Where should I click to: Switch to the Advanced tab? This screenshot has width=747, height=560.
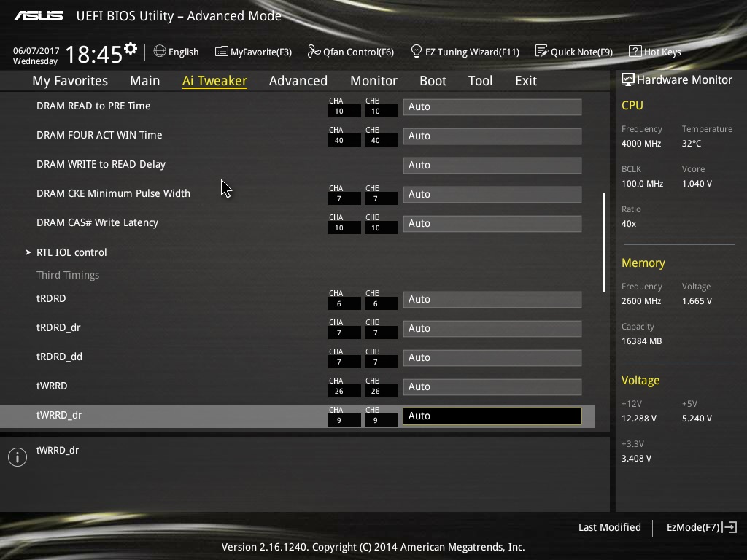click(x=298, y=81)
